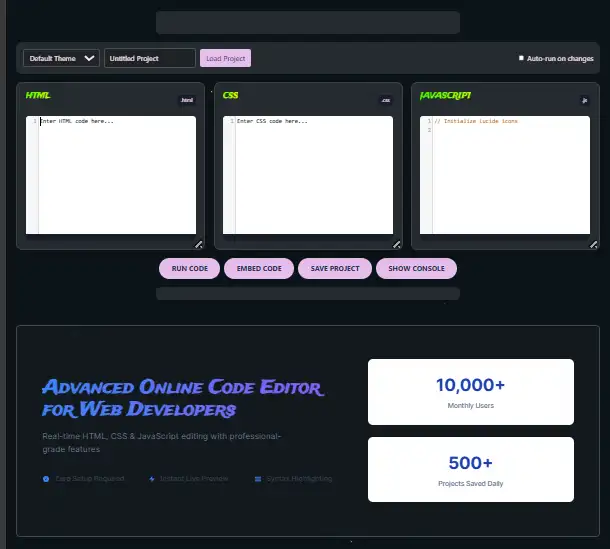Click the Instant Live Preview lightning icon
The width and height of the screenshot is (610, 549).
click(152, 479)
